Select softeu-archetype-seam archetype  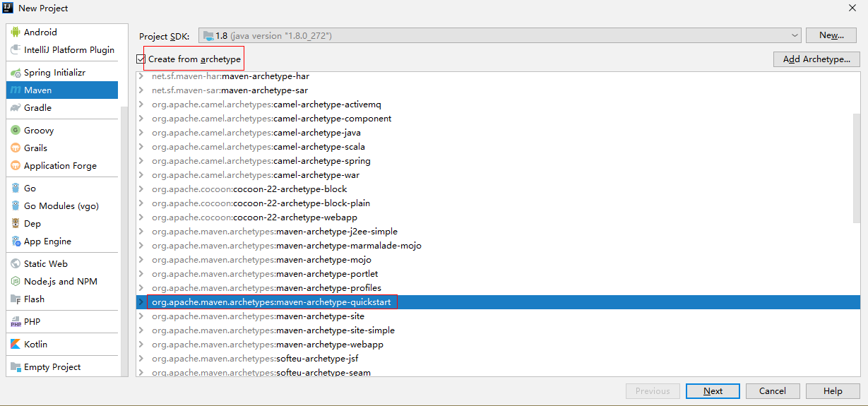pos(498,372)
